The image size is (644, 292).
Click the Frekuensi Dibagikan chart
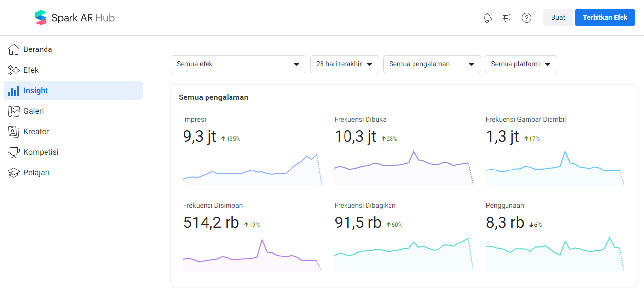tap(404, 255)
